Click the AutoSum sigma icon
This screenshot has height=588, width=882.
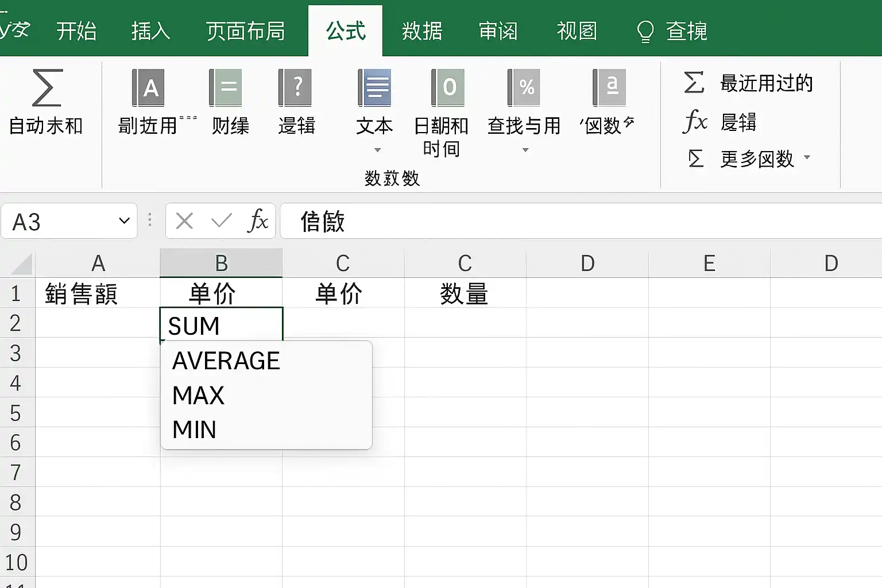[47, 88]
